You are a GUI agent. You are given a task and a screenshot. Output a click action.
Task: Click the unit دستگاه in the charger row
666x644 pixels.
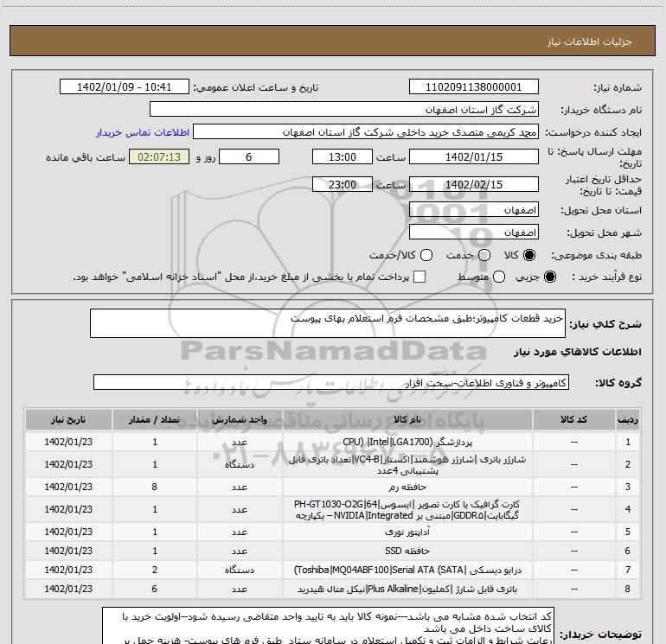(240, 465)
